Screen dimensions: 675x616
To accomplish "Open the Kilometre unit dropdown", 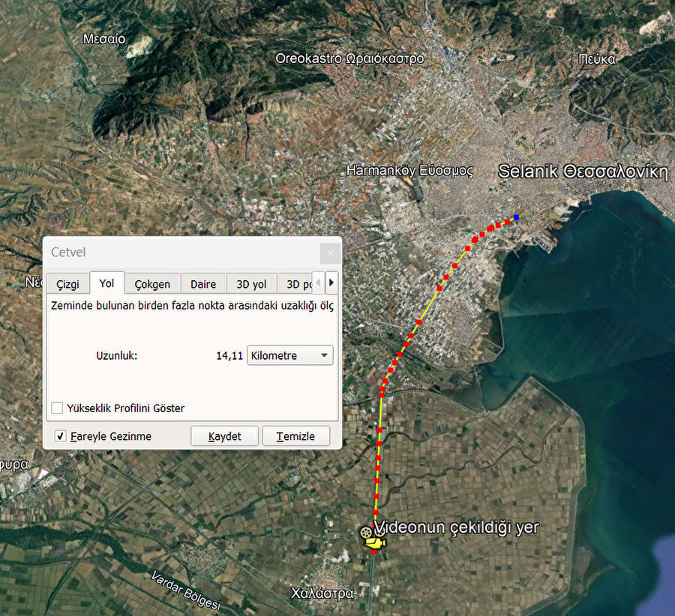I will pos(290,355).
